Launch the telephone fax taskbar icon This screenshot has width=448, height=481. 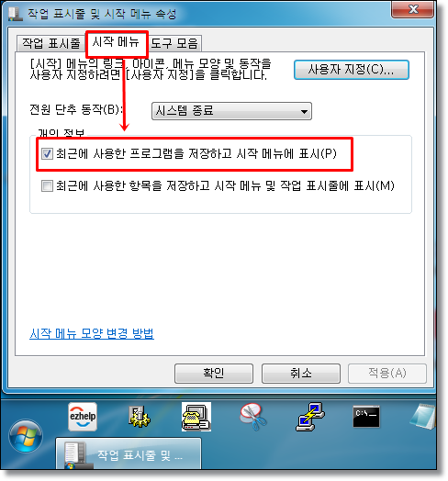(196, 417)
